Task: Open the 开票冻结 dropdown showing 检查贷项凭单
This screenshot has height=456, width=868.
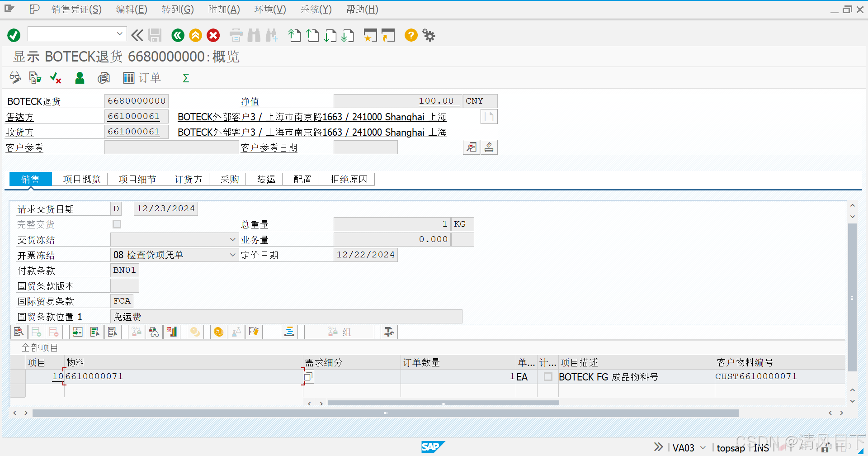Action: [x=232, y=255]
